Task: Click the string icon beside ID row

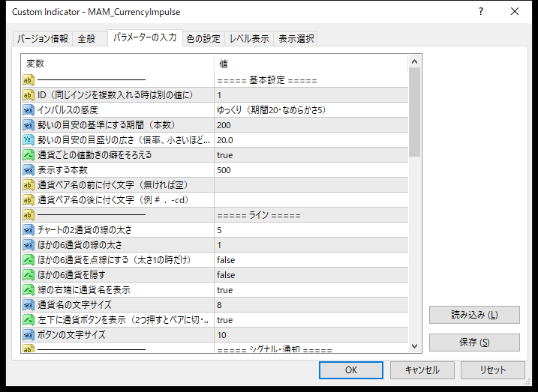Action: [x=29, y=95]
